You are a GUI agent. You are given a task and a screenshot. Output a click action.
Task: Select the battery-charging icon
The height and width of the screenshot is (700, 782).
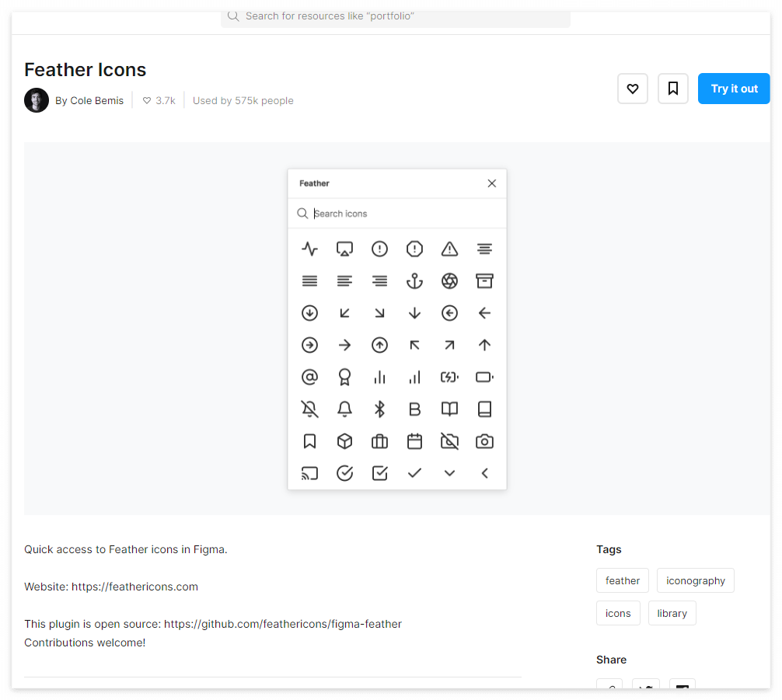[449, 377]
